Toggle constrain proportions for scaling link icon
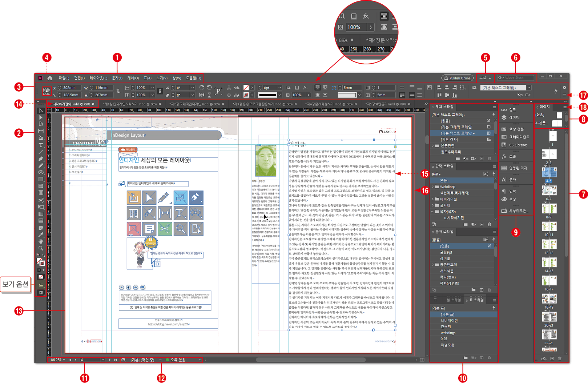 pyautogui.click(x=160, y=91)
